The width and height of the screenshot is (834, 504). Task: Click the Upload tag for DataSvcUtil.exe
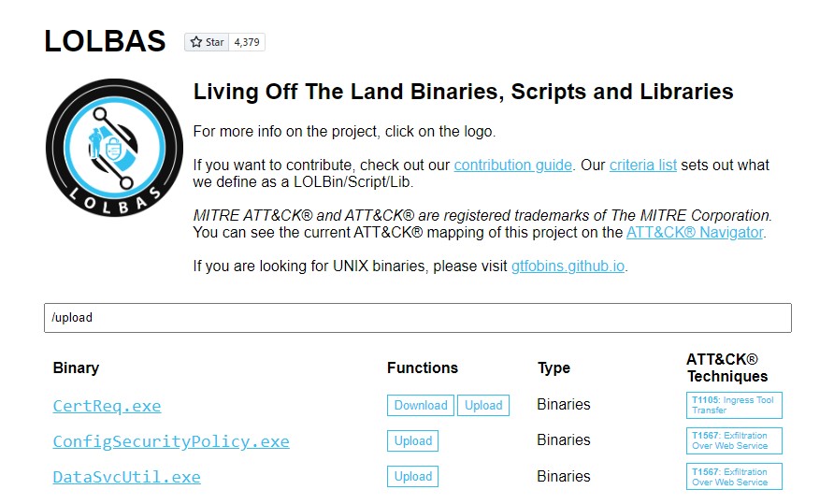tap(412, 477)
